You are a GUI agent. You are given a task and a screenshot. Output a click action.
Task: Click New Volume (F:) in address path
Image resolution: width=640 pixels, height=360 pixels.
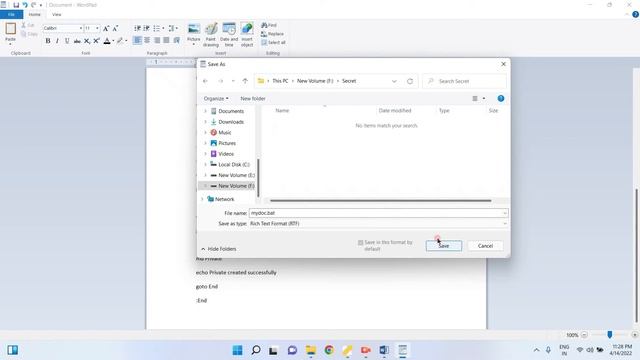click(x=315, y=81)
